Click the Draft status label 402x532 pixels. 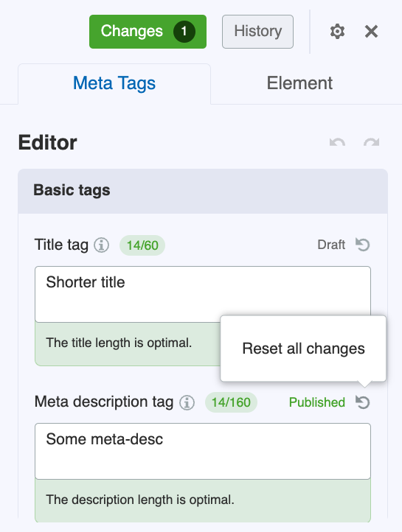point(331,245)
